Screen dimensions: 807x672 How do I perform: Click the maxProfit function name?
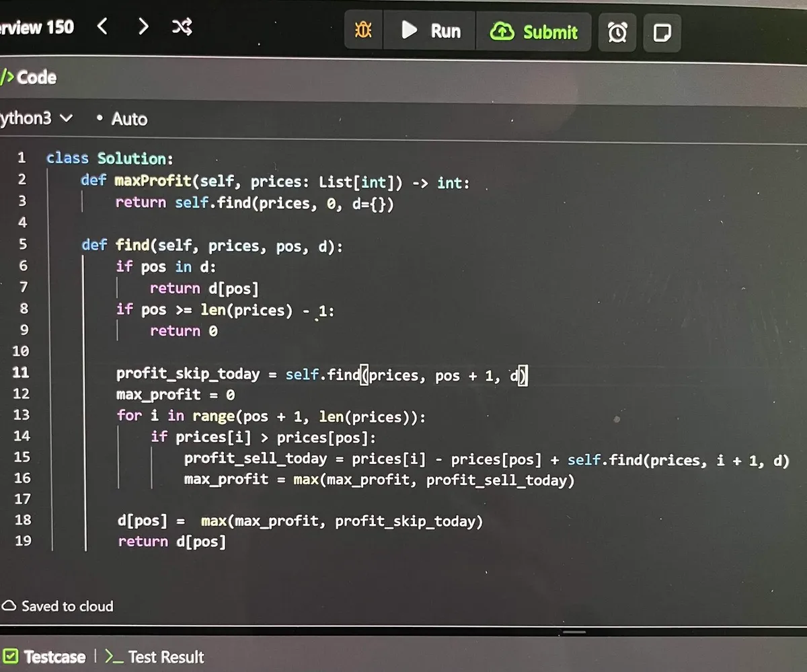[x=153, y=181]
